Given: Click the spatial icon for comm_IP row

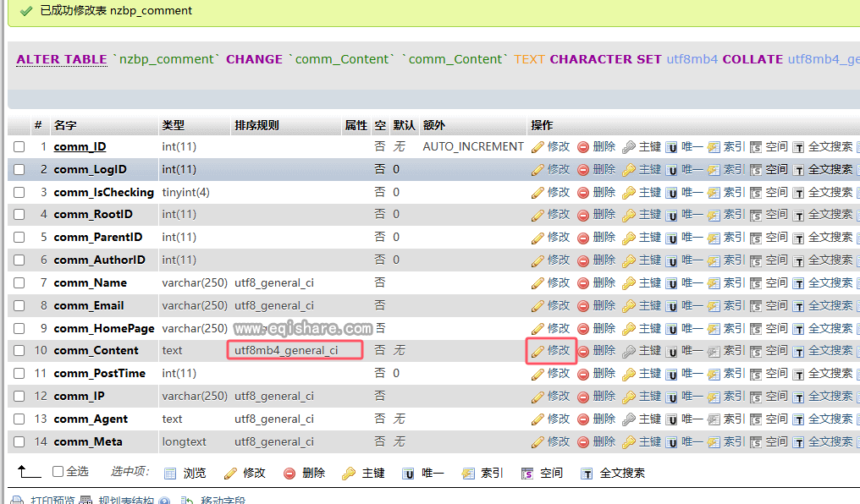Looking at the screenshot, I should [756, 397].
